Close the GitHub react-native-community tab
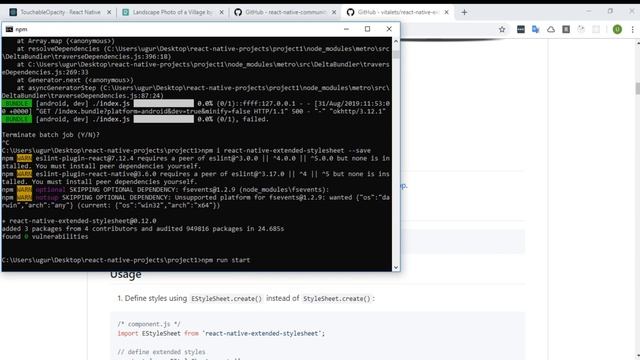This screenshot has width=640, height=360. click(334, 12)
